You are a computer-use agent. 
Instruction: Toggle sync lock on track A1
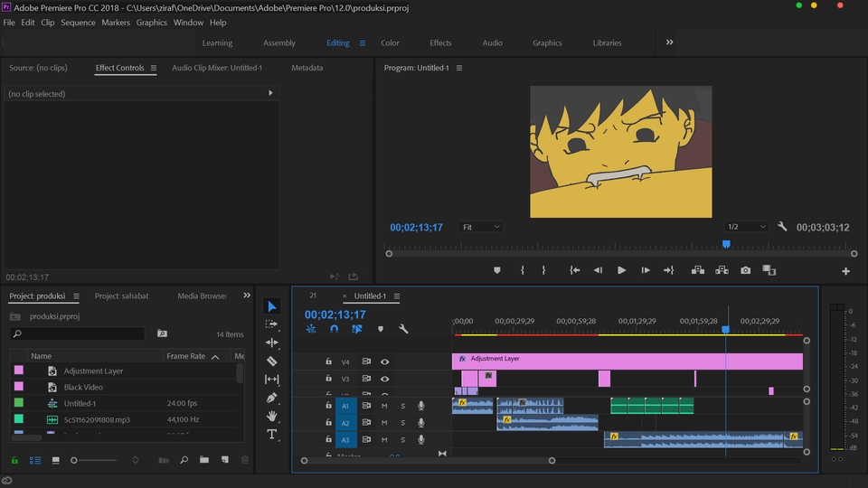tap(366, 406)
